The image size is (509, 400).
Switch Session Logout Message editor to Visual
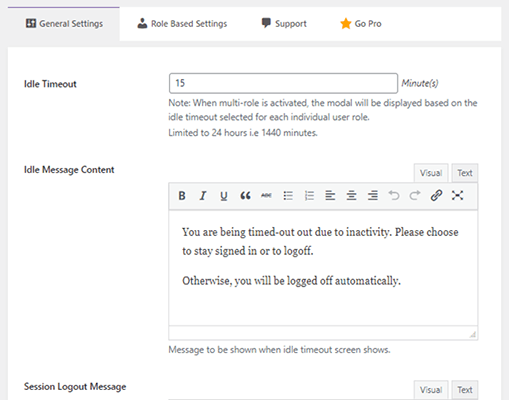(431, 390)
